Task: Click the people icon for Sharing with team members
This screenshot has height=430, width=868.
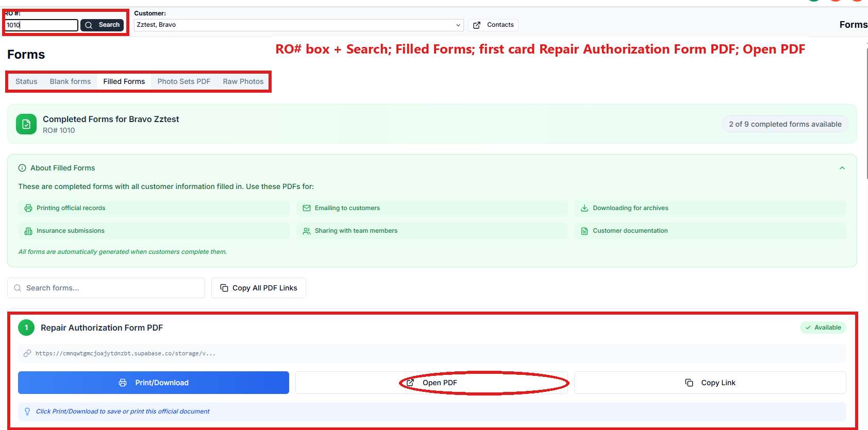Action: tap(307, 231)
